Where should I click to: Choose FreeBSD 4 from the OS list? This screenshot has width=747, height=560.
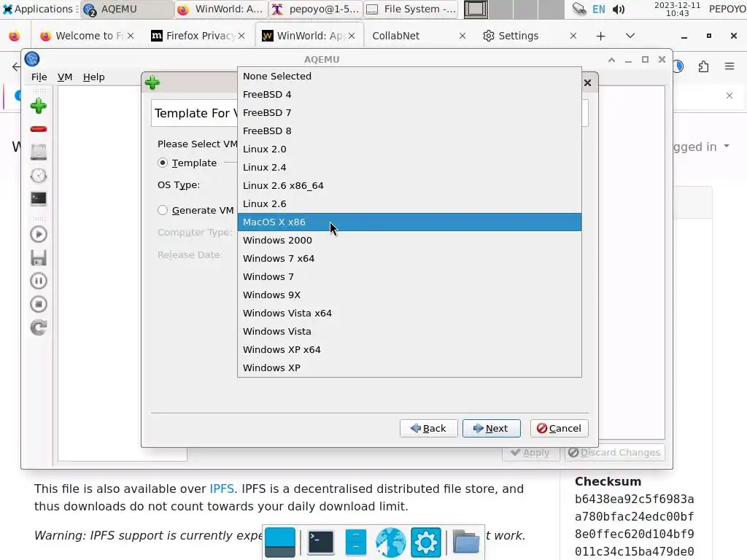(410, 94)
